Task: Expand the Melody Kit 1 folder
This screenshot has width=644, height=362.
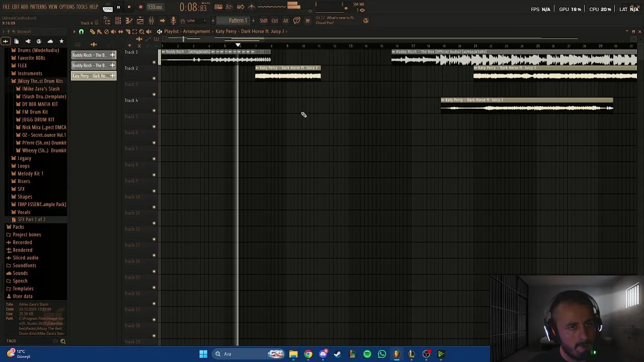Action: (x=30, y=173)
